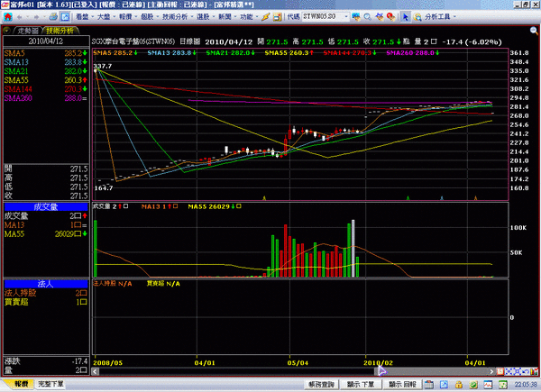Click SMA5 row in left panel

coord(46,53)
